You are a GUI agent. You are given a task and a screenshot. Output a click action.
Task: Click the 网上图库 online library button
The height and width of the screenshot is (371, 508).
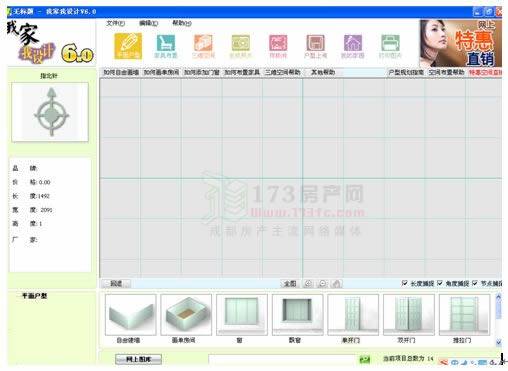[138, 359]
